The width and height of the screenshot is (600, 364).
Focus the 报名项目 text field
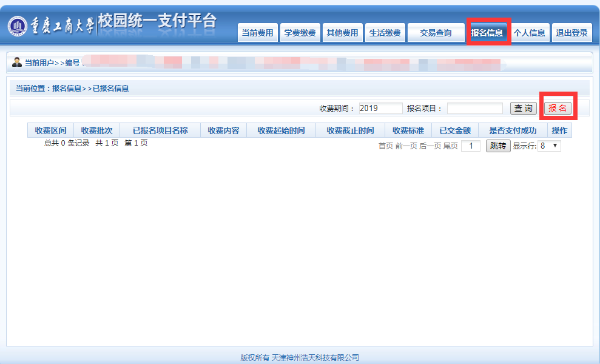pos(474,108)
